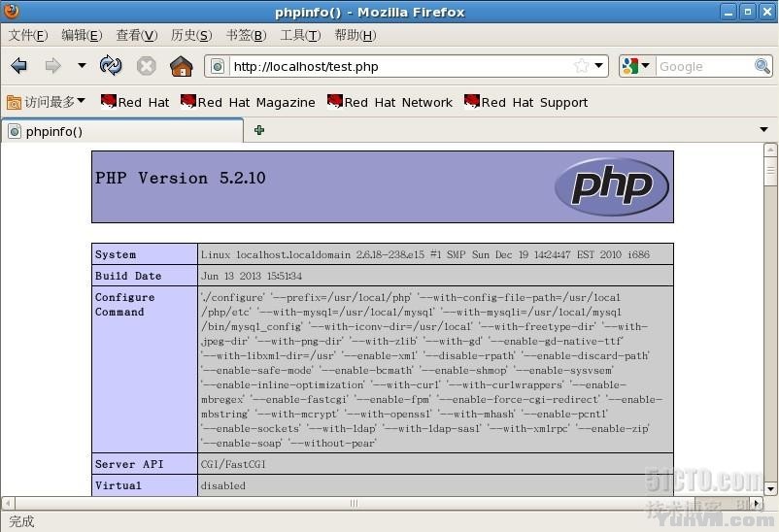
Task: Click the Firefox icon in title bar
Action: tap(11, 11)
